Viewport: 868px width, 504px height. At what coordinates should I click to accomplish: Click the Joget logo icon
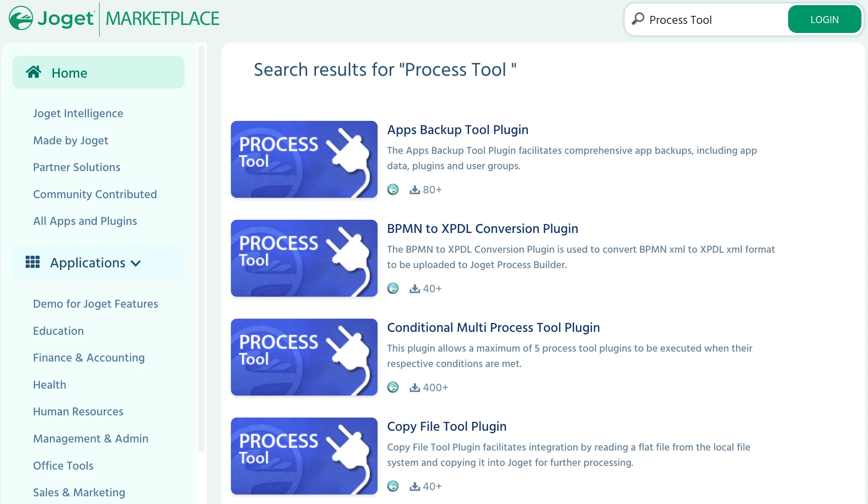click(x=21, y=18)
